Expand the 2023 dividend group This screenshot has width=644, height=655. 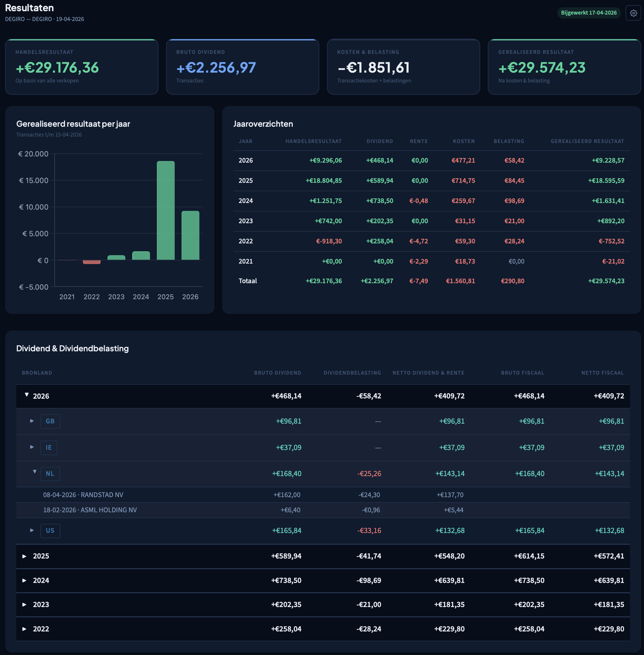coord(24,605)
